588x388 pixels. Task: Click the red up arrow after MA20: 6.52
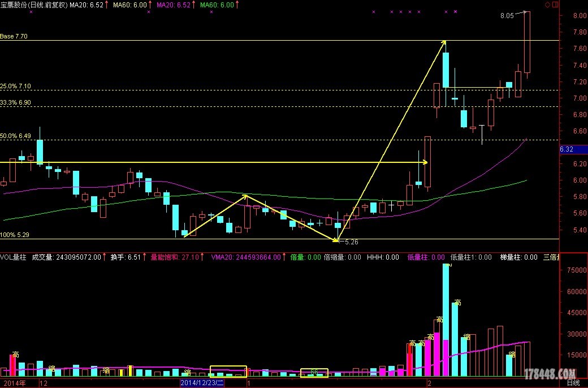point(107,5)
